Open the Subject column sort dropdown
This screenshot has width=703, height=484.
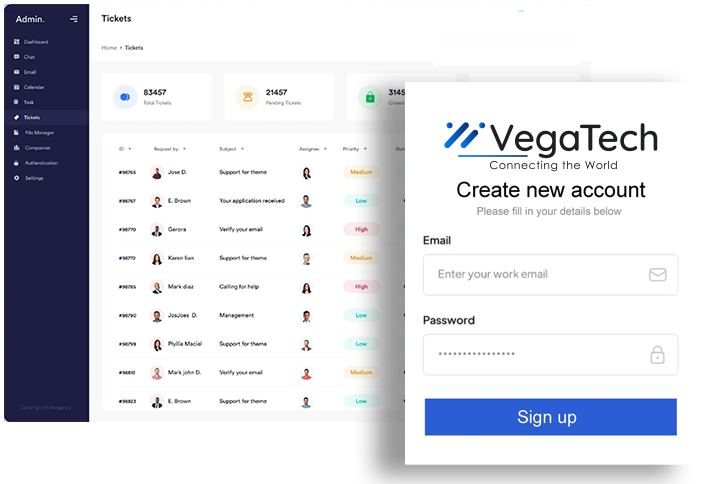242,149
